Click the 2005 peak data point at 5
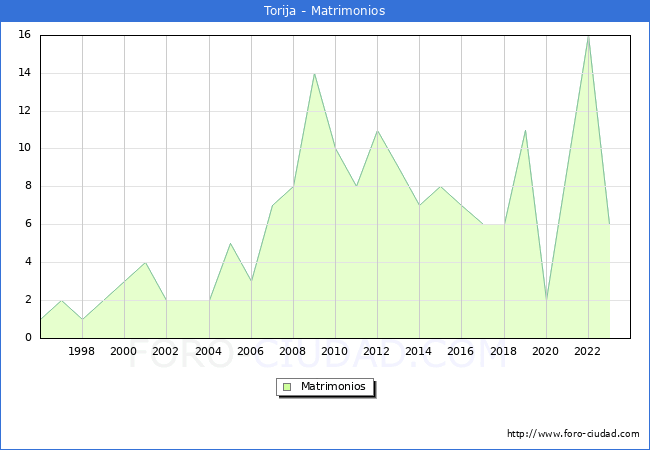 click(230, 243)
